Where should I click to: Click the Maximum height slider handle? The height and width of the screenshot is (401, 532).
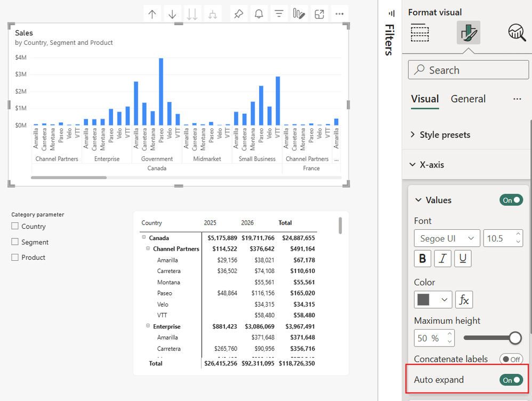(x=515, y=338)
